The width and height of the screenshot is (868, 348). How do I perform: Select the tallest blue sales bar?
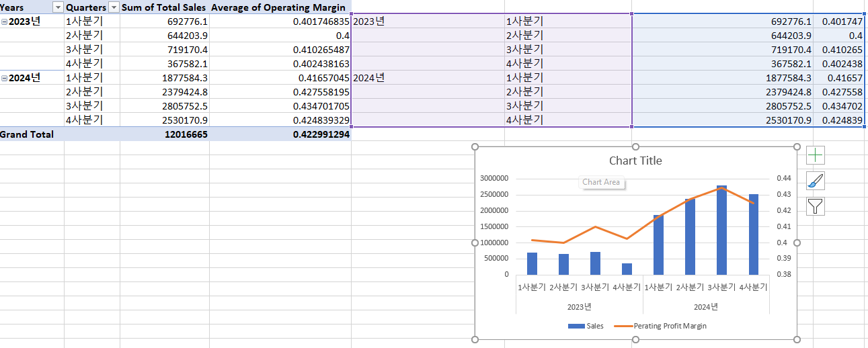tap(721, 230)
